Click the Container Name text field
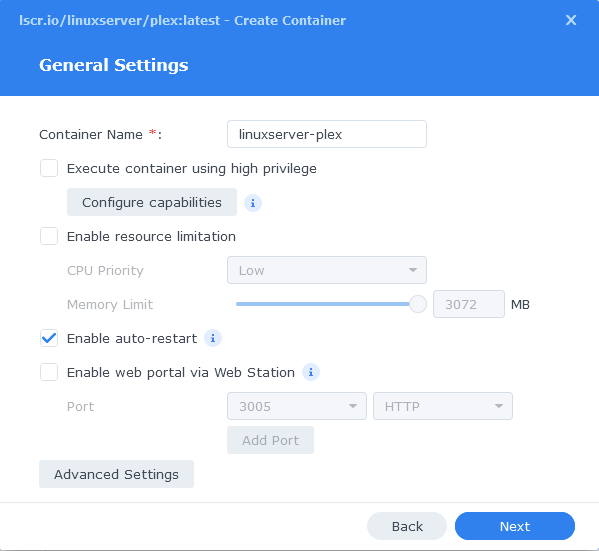Screen dimensions: 599x551 pos(327,134)
